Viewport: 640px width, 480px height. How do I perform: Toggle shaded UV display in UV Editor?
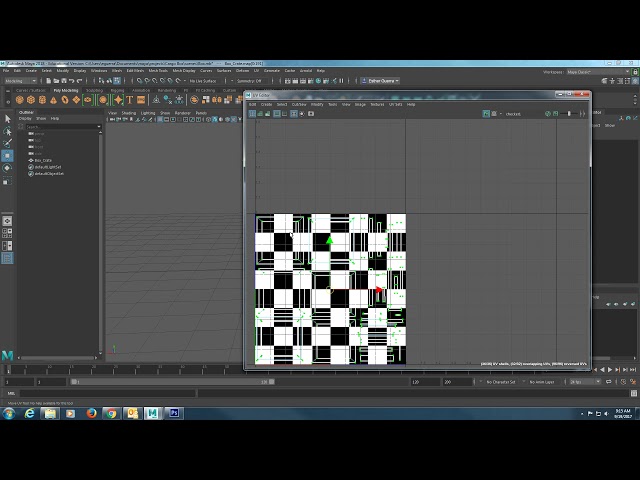tap(260, 113)
